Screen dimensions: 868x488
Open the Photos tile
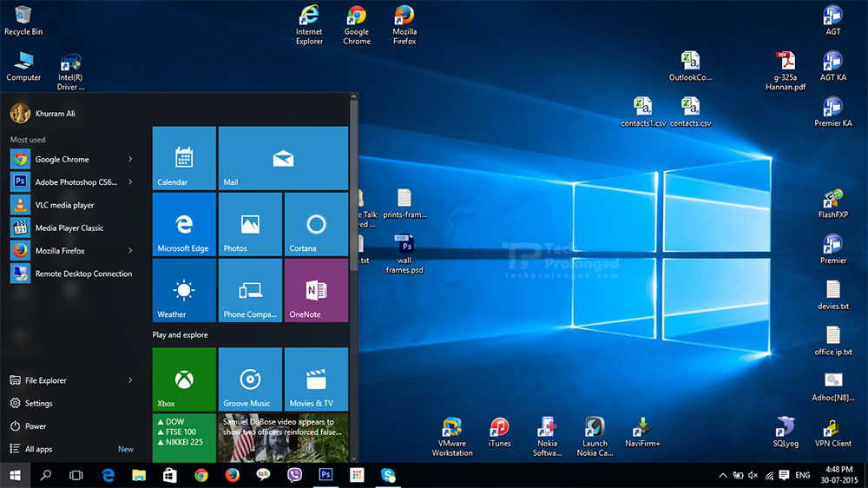(x=250, y=224)
